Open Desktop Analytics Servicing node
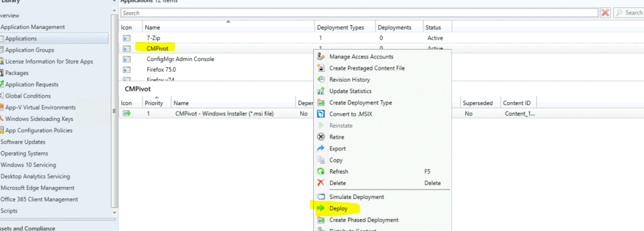The width and height of the screenshot is (644, 231). [35, 177]
